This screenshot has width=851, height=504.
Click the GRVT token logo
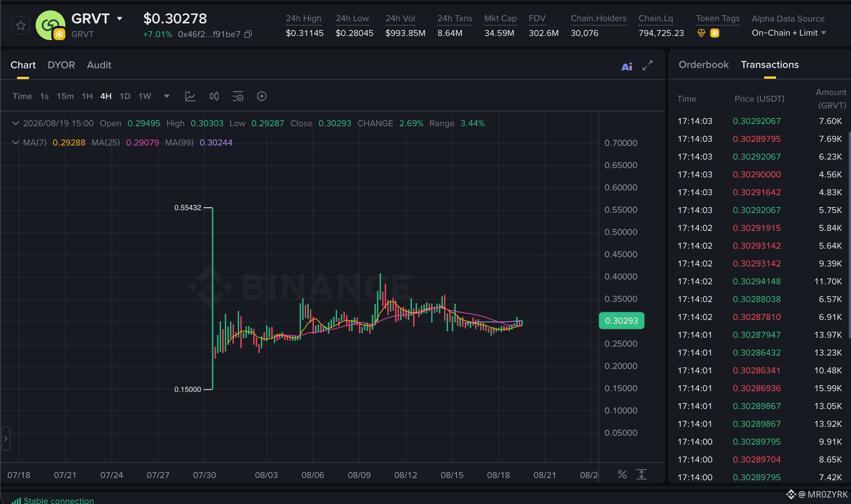tap(50, 25)
